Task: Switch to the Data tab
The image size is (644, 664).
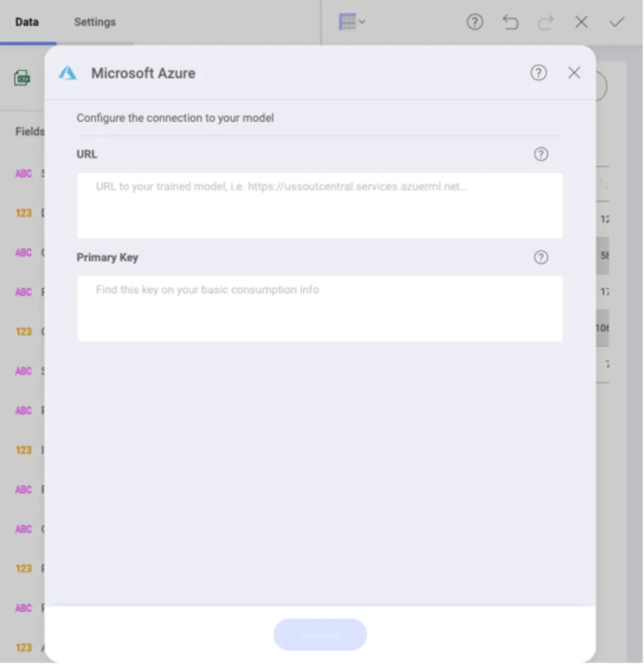Action: pos(27,22)
